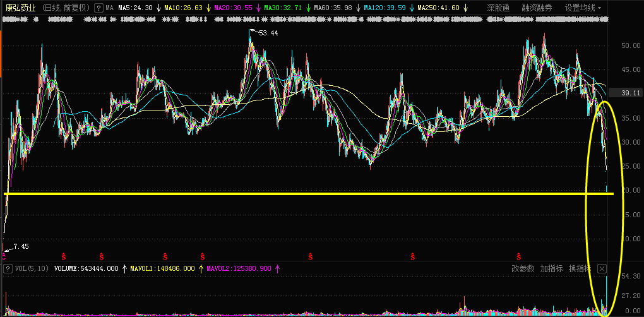Open the 设置均线 dropdown
644x317 pixels.
pos(583,8)
